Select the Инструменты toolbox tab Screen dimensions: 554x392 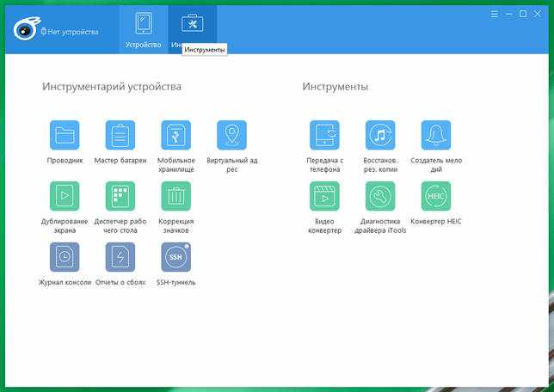(193, 30)
